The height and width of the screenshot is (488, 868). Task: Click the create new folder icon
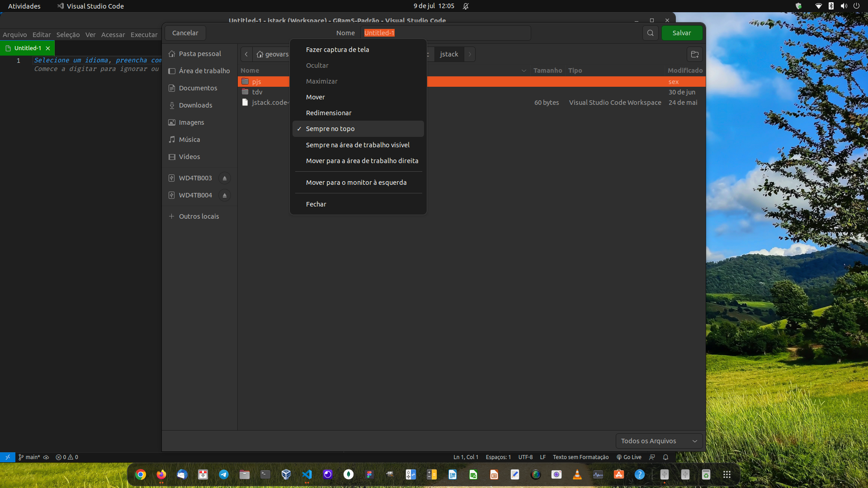pyautogui.click(x=695, y=54)
